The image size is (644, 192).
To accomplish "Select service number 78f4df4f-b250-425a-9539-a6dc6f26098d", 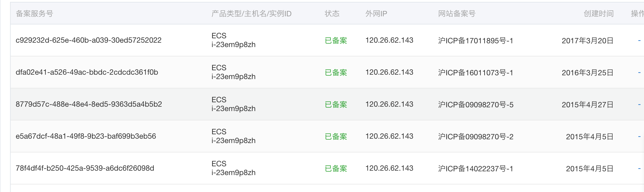I will coord(85,168).
